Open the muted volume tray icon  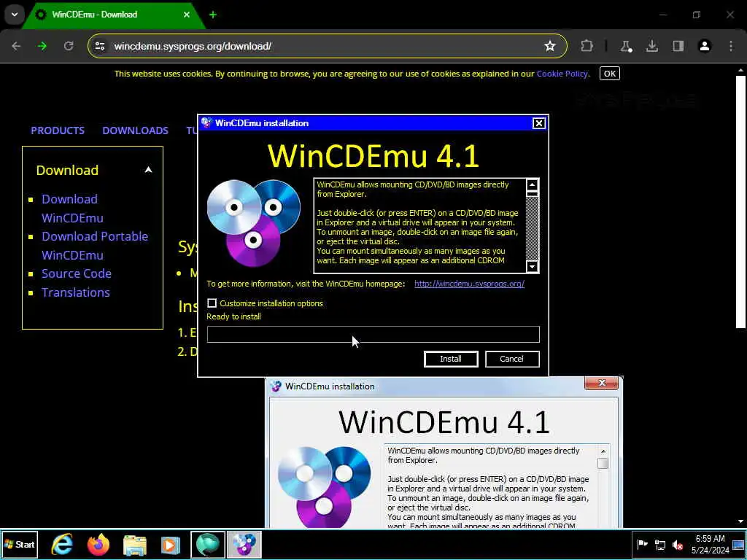pos(678,545)
